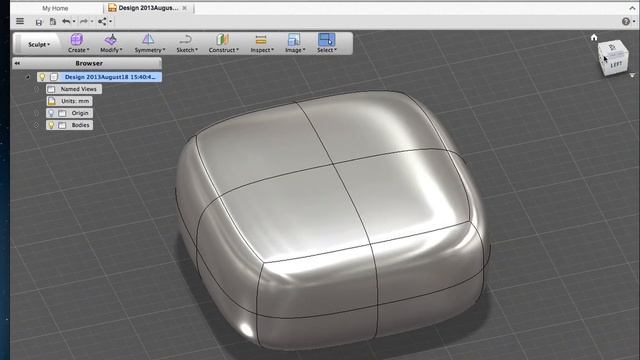The height and width of the screenshot is (360, 640).
Task: Open the Sketch tools menu
Action: pyautogui.click(x=187, y=43)
